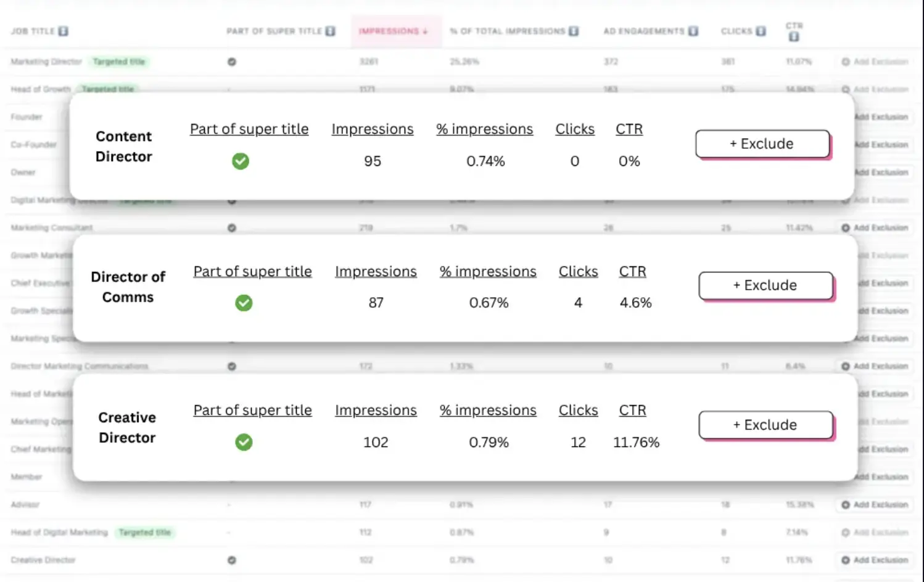924x582 pixels.
Task: Sort by Impressions using the descending arrow
Action: [x=425, y=31]
